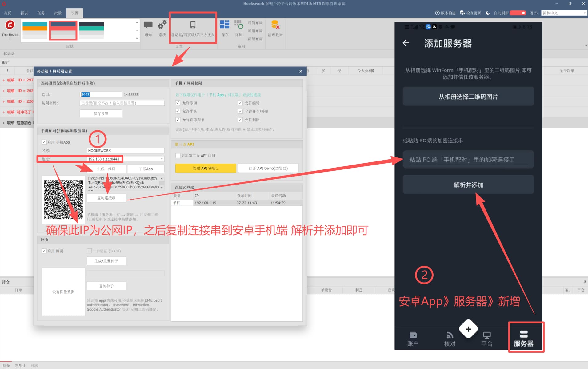Image resolution: width=588 pixels, height=369 pixels.
Task: Select the navy and red skin swatch
Action: click(x=63, y=30)
